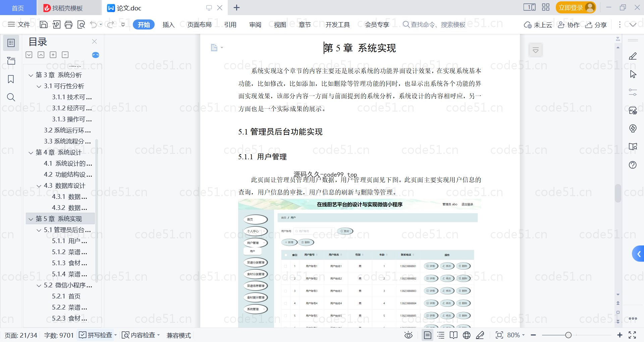This screenshot has width=644, height=342.
Task: Switch to the 审阅 tab
Action: click(x=255, y=24)
